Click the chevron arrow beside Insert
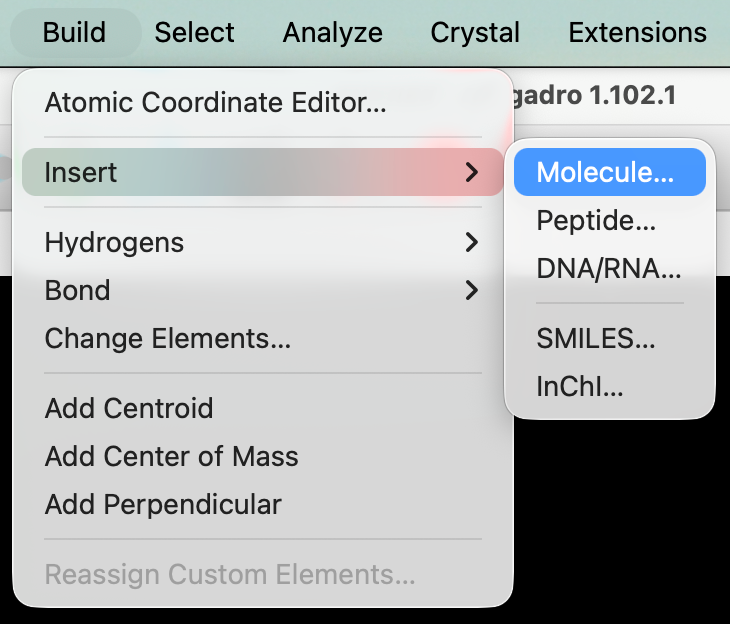Viewport: 730px width, 624px height. click(472, 172)
